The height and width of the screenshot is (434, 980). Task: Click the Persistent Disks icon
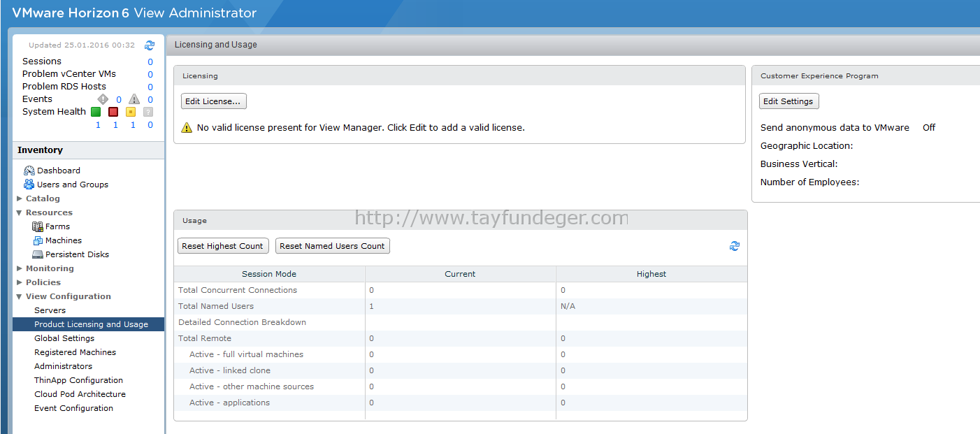click(x=38, y=254)
